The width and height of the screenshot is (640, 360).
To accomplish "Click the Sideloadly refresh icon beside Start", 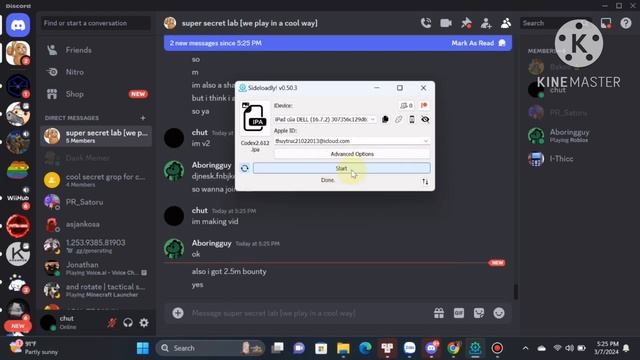I will coord(244,168).
